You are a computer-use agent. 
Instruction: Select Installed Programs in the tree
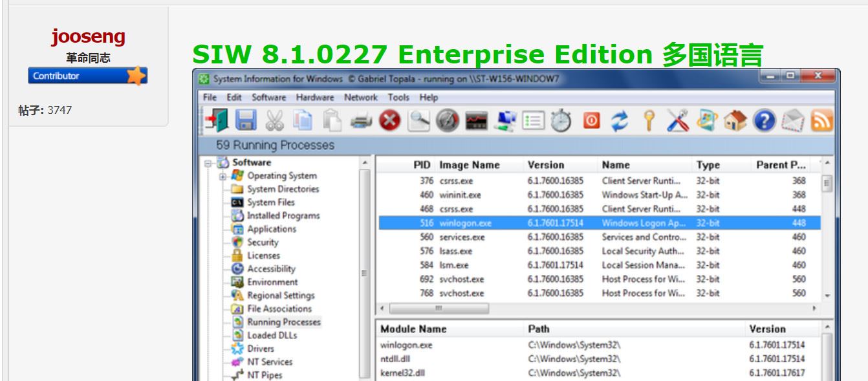tap(283, 215)
